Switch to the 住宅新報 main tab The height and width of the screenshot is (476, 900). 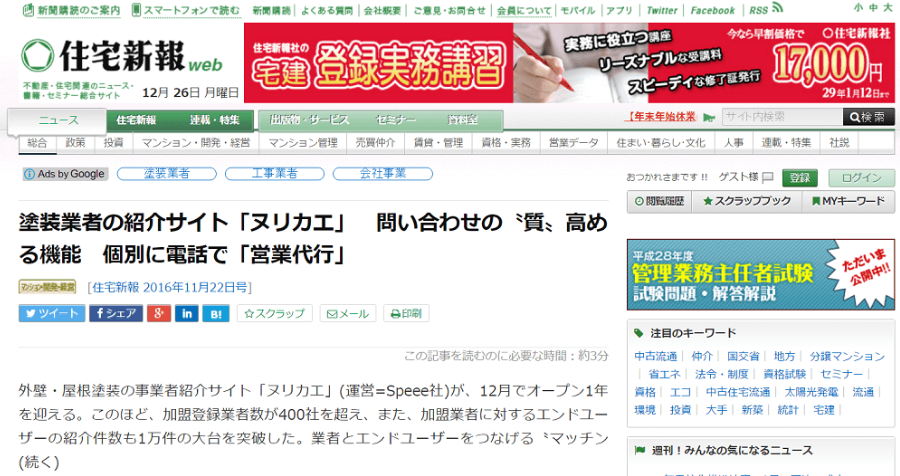click(x=136, y=120)
